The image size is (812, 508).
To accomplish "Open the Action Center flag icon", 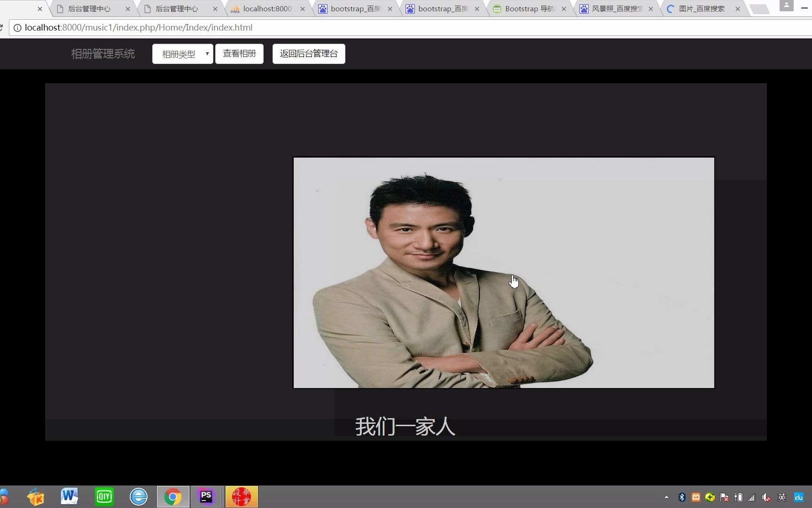I will coord(724,497).
